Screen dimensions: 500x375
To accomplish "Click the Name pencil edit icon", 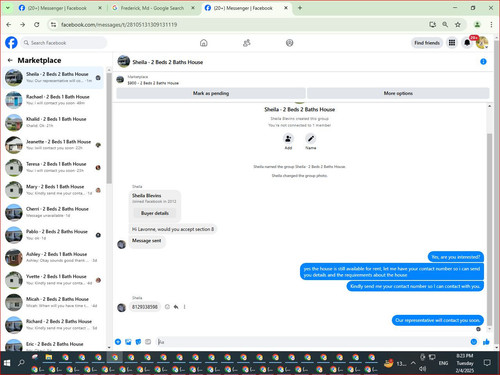I will pos(311,139).
